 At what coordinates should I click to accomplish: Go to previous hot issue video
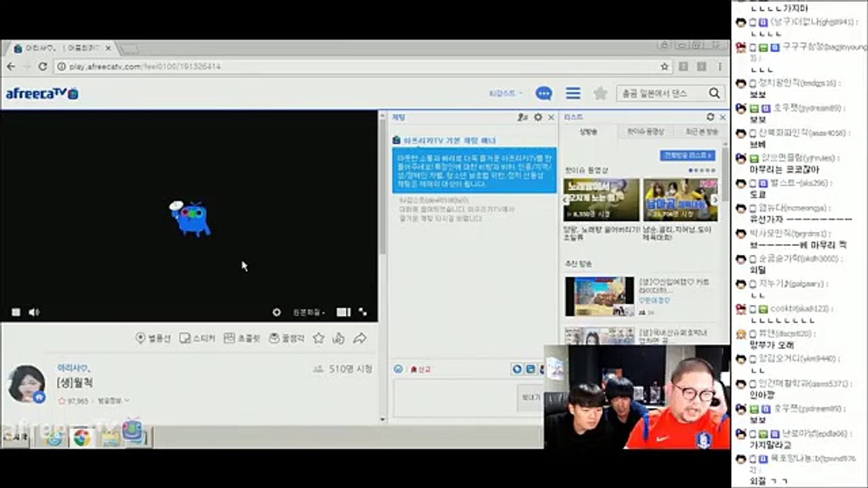[566, 200]
